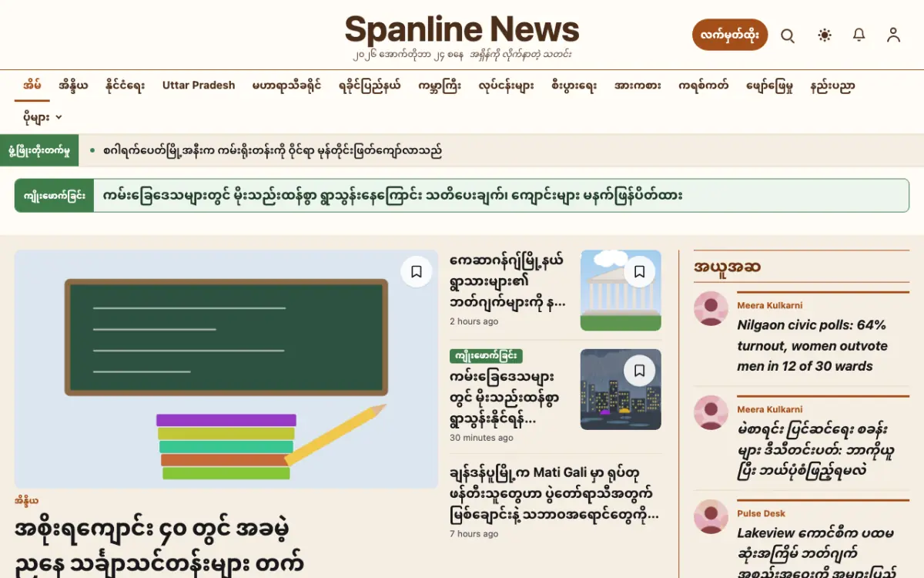The width and height of the screenshot is (924, 578).
Task: Click the '7 hours ago' timestamp
Action: [474, 533]
